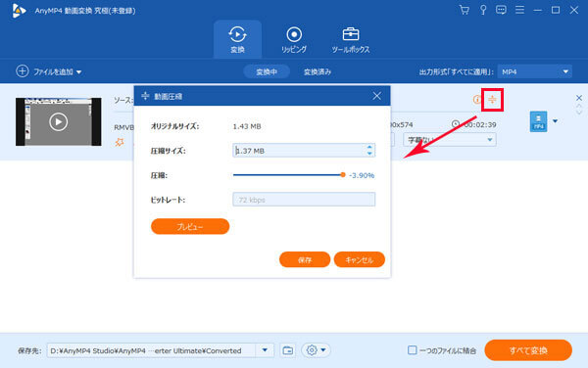Open the MP4 output format dropdown
The height and width of the screenshot is (368, 588).
535,71
